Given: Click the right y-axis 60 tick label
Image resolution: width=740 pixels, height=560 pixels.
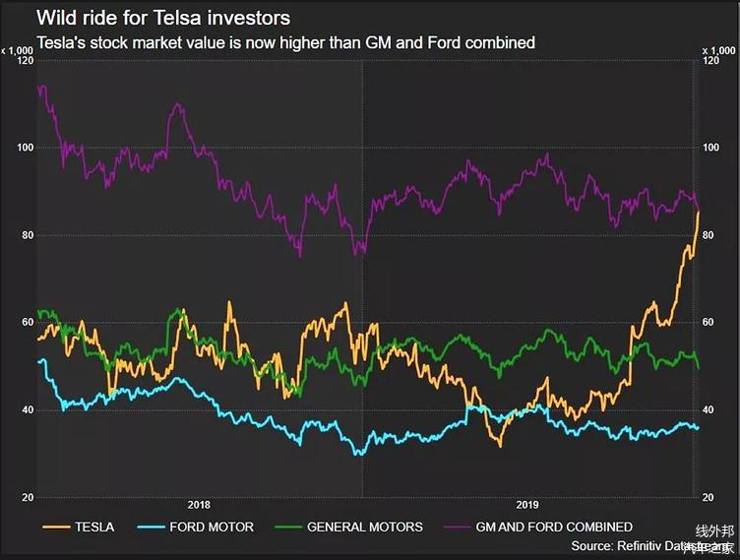Looking at the screenshot, I should (710, 323).
